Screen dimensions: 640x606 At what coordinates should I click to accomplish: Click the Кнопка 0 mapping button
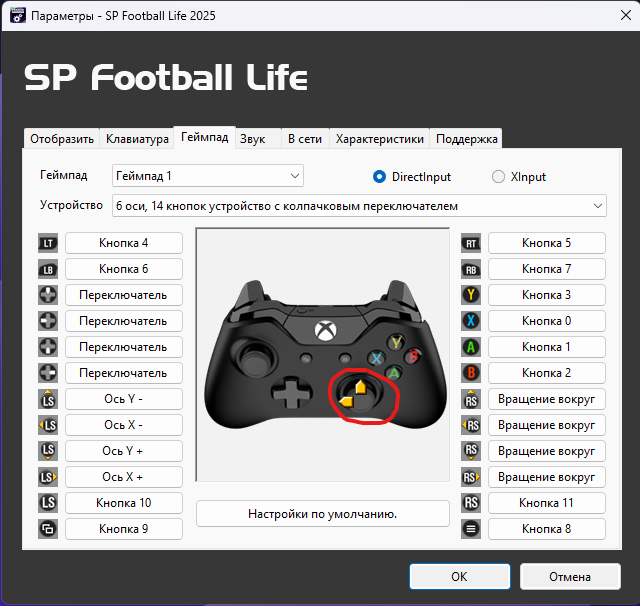[547, 321]
